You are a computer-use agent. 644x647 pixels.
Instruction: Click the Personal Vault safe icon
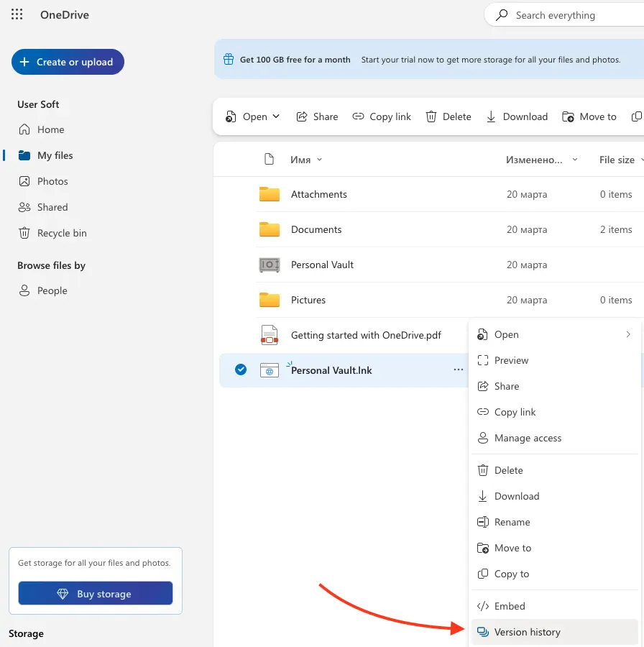[x=270, y=265]
